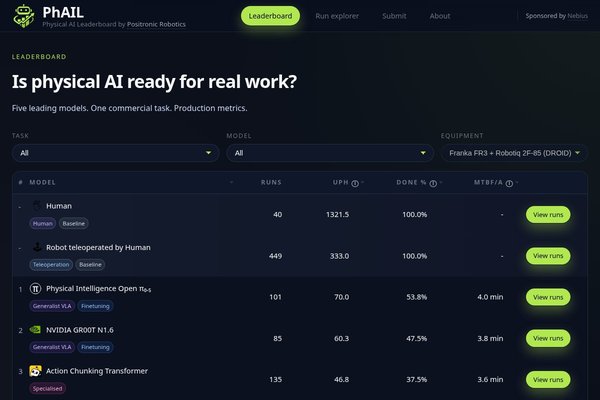Click the MTBF/A value 3.8 min
The height and width of the screenshot is (400, 600).
490,338
